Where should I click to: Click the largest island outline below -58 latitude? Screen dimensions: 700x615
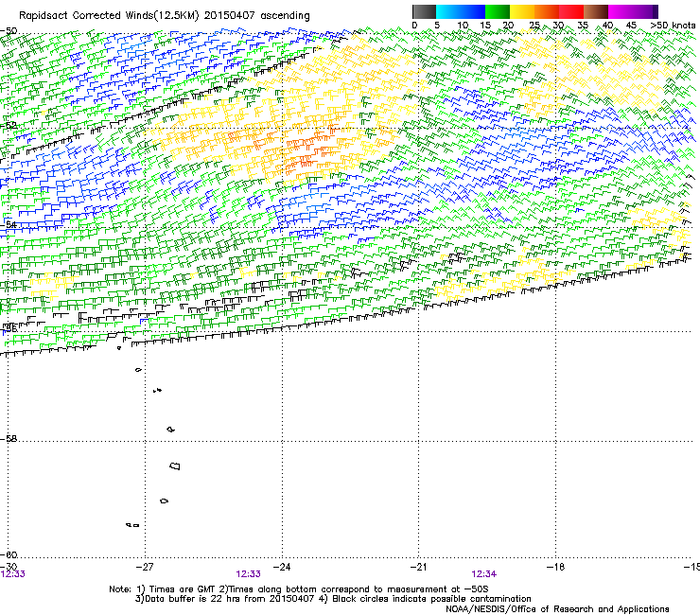pos(175,466)
